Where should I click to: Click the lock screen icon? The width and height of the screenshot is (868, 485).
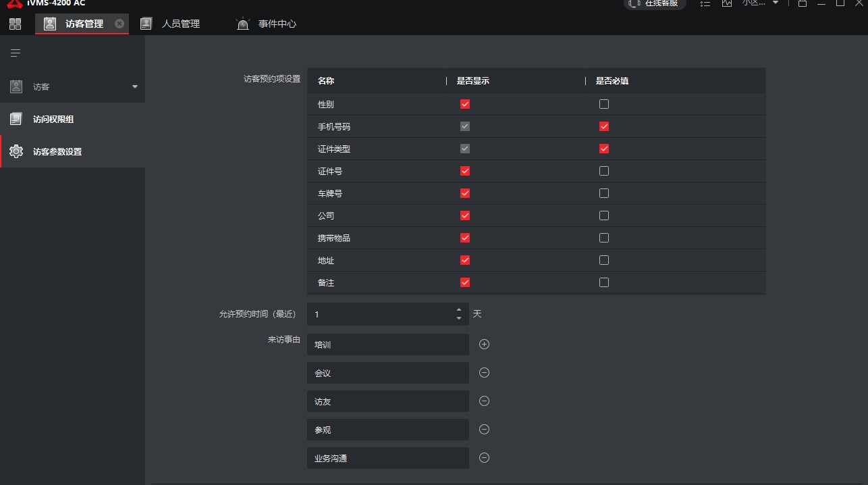pos(802,3)
